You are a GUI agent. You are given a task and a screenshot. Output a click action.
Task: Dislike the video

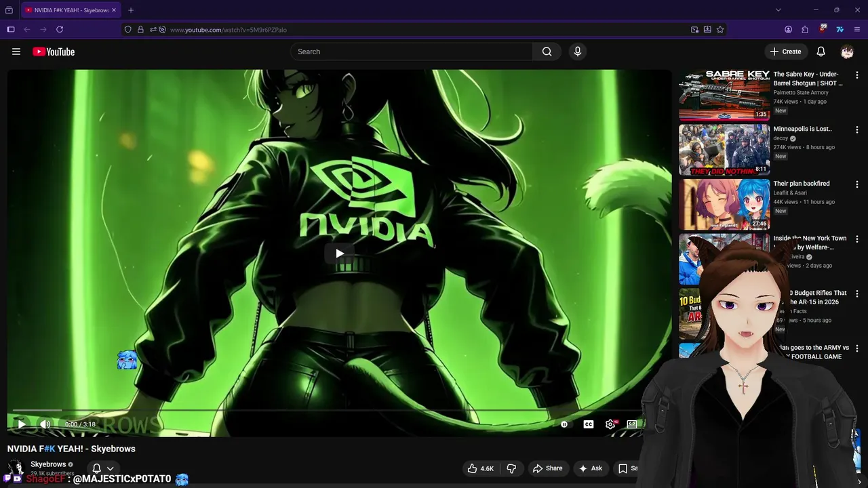pos(512,468)
